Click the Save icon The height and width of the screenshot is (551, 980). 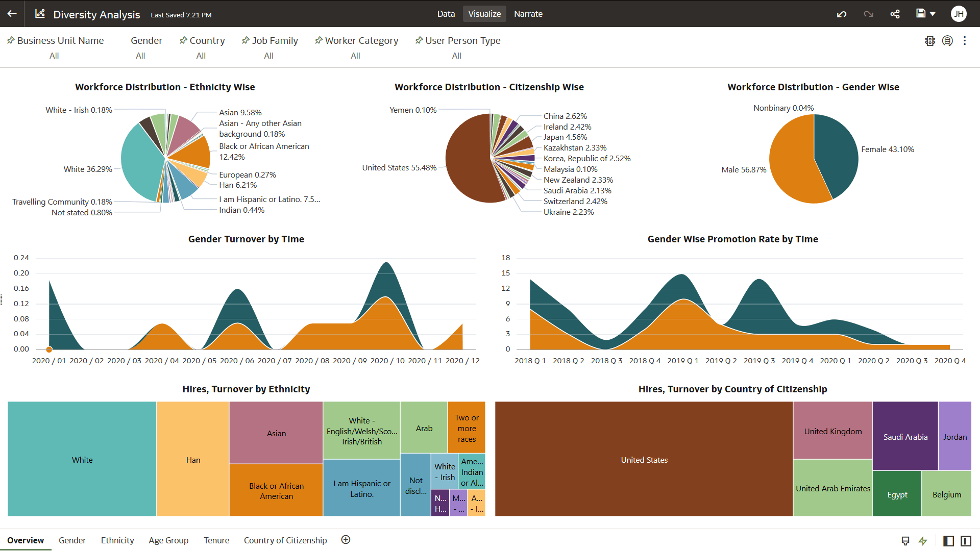[921, 14]
